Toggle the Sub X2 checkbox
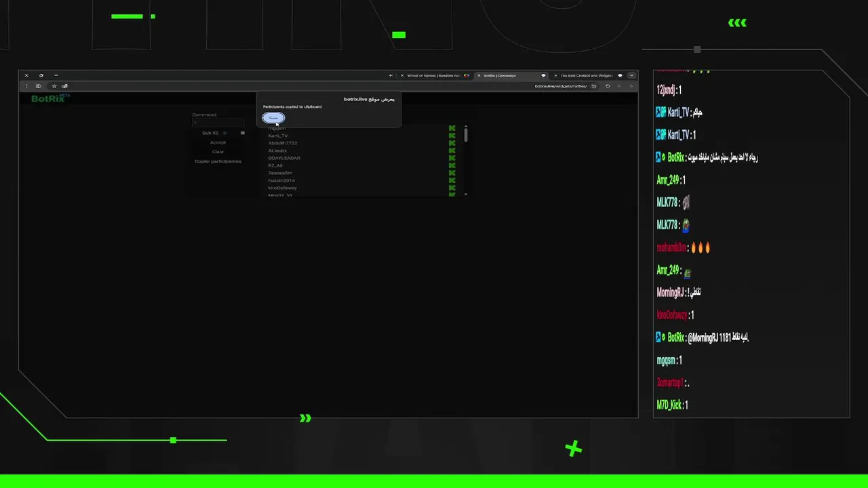 pyautogui.click(x=243, y=133)
